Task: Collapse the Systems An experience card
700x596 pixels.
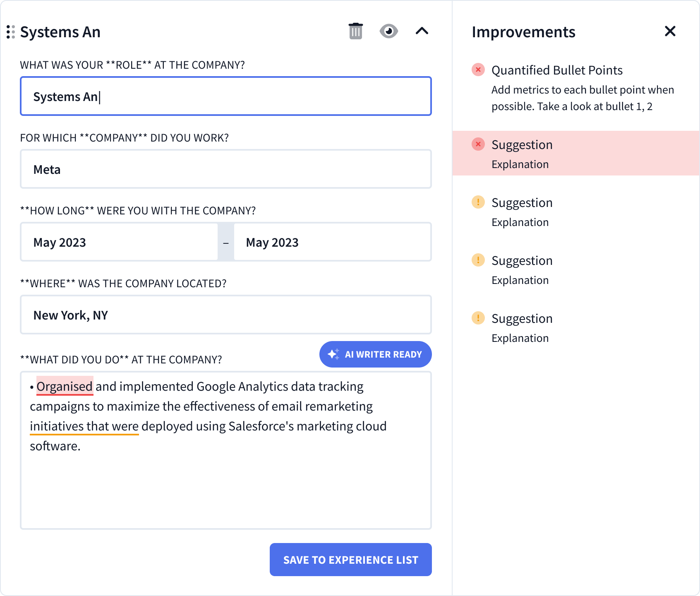Action: click(422, 31)
